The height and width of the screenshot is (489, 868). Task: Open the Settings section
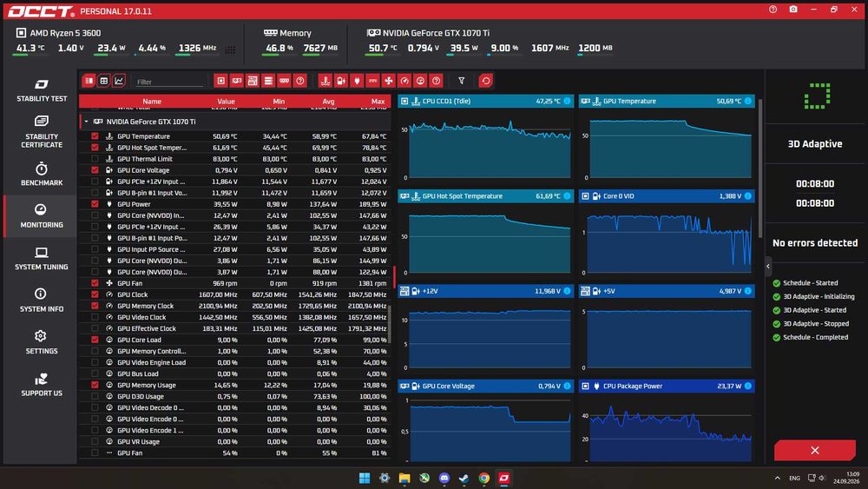42,343
